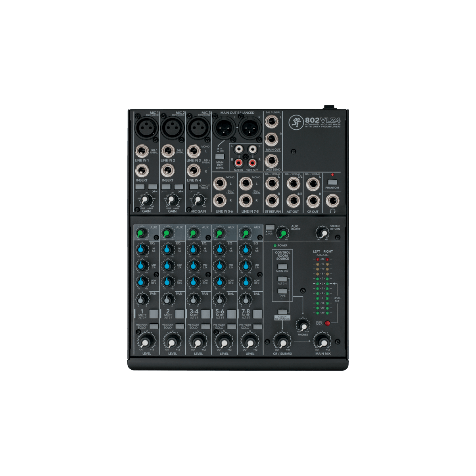Viewport: 476px width, 476px height.
Task: Click the channel 7-8 LEVEL knob
Action: (x=250, y=342)
